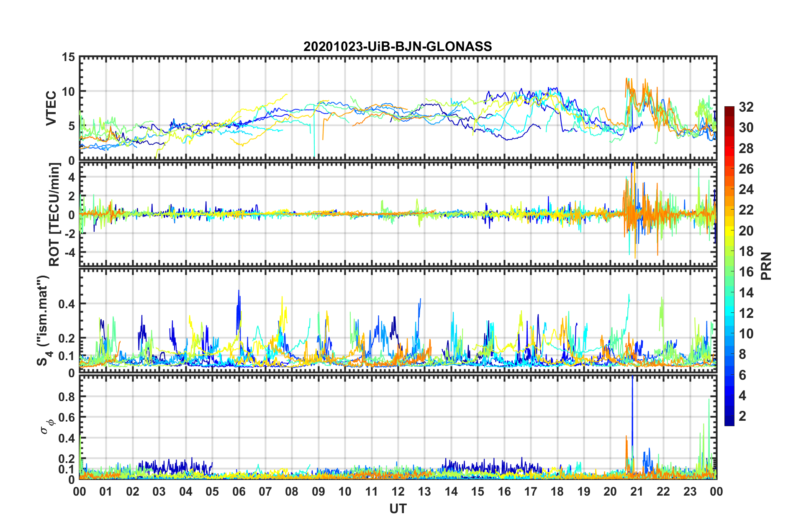Click the dark blue S4 peak at 06 UT
The image size is (796, 532).
239,309
